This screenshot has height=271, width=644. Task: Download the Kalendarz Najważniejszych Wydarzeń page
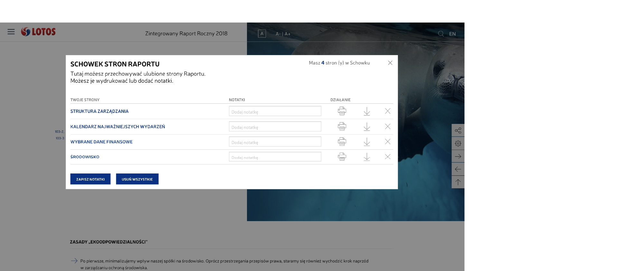point(367,126)
